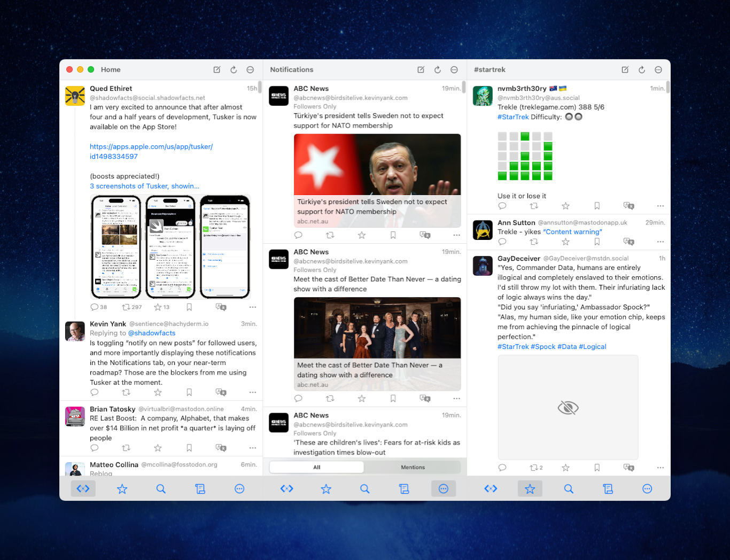The image size is (730, 560).
Task: Click compose icon in Home column header
Action: coord(217,69)
